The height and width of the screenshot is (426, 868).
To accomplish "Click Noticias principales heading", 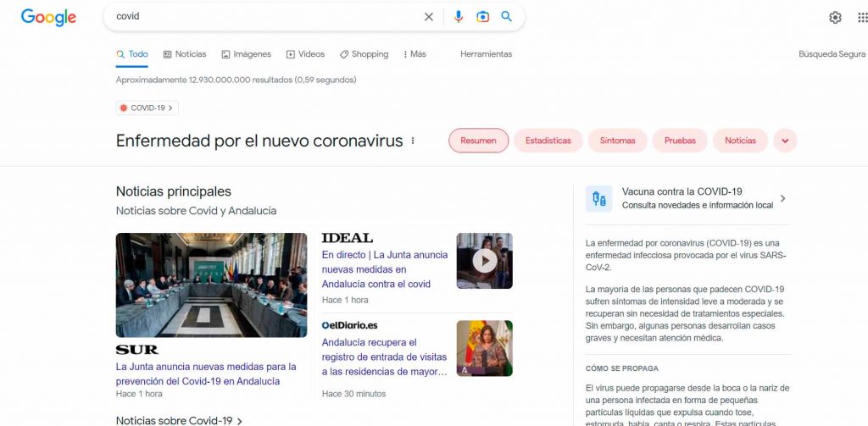I will pos(173,191).
